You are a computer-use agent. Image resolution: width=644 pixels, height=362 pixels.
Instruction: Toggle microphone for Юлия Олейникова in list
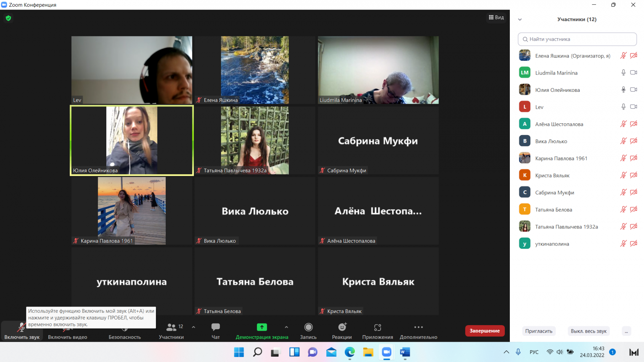point(623,90)
